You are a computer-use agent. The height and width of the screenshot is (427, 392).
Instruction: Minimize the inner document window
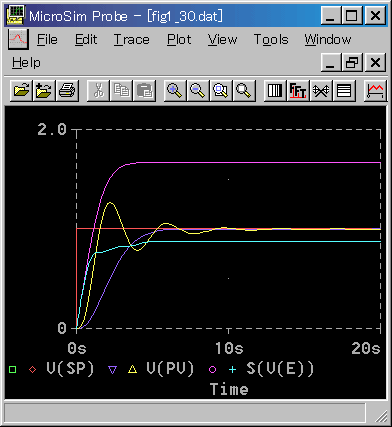(331, 62)
